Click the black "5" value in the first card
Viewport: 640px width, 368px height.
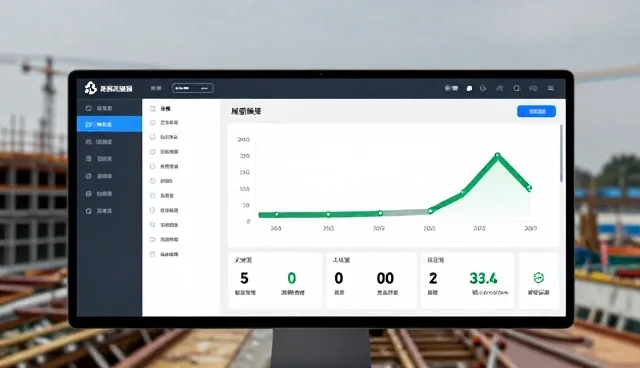[244, 278]
